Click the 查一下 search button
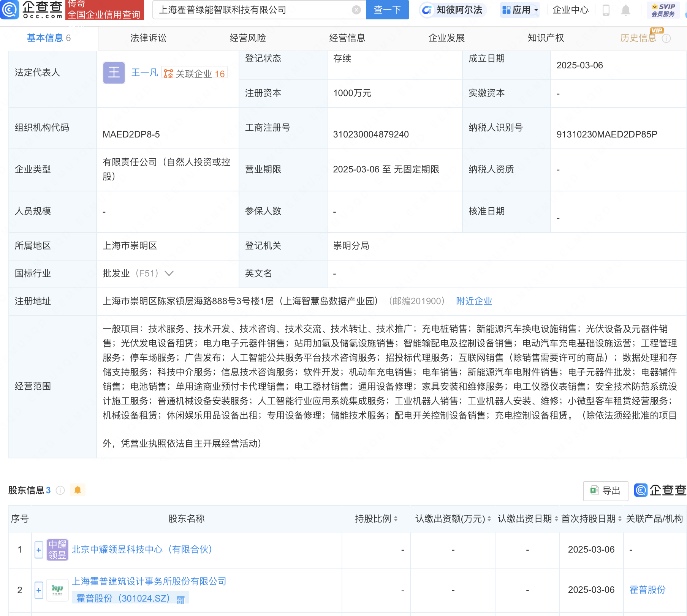The width and height of the screenshot is (687, 616). pyautogui.click(x=387, y=10)
